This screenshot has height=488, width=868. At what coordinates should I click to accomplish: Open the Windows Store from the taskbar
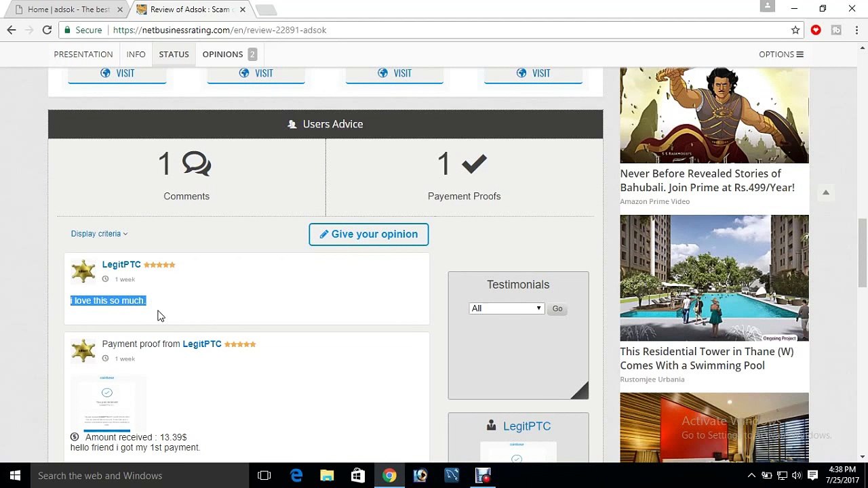click(358, 476)
